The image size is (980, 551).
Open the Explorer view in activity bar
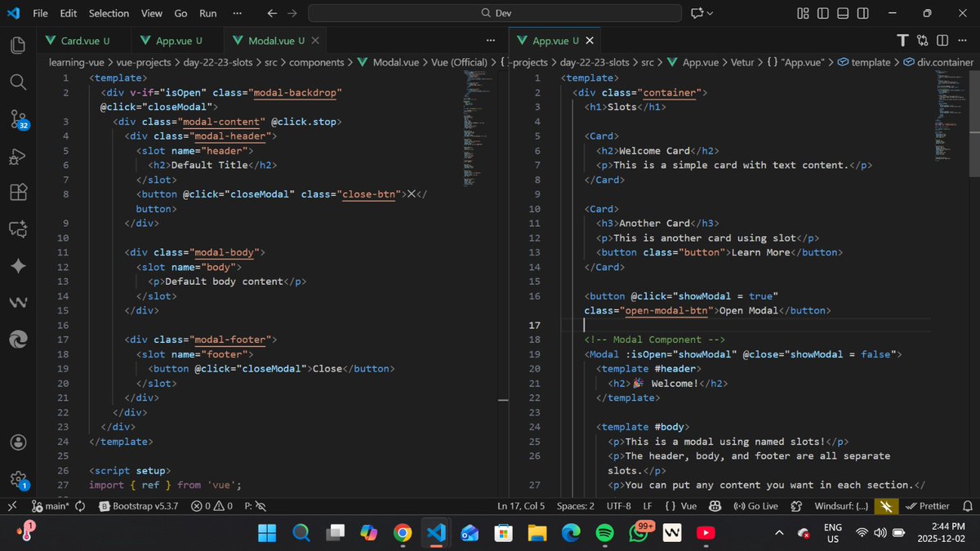pos(17,46)
